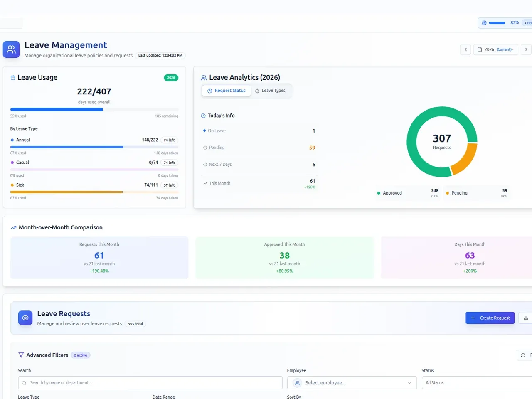Click the download icon next to Create Request
Screen dimensions: 532x399
[526, 318]
